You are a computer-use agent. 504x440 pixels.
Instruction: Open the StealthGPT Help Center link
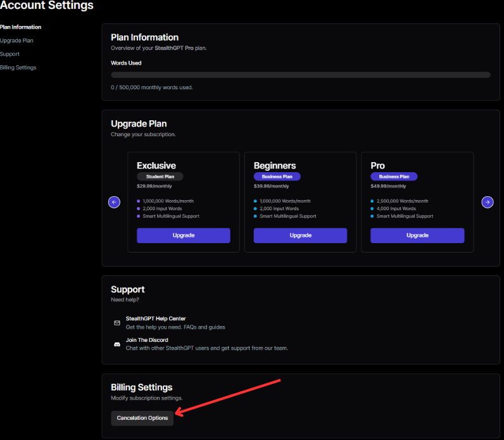[156, 318]
